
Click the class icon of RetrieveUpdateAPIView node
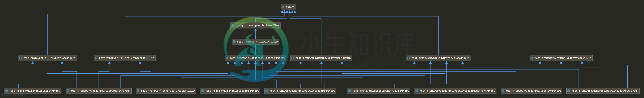pyautogui.click(x=267, y=91)
